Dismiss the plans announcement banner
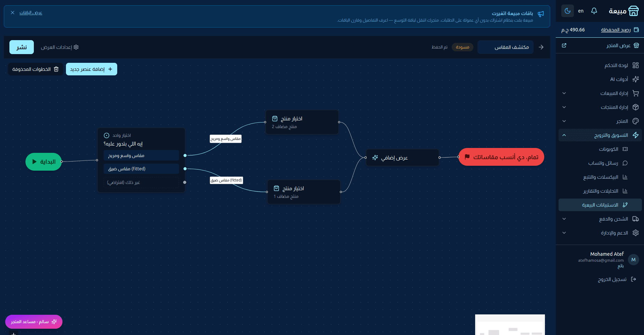The width and height of the screenshot is (644, 335). click(13, 13)
